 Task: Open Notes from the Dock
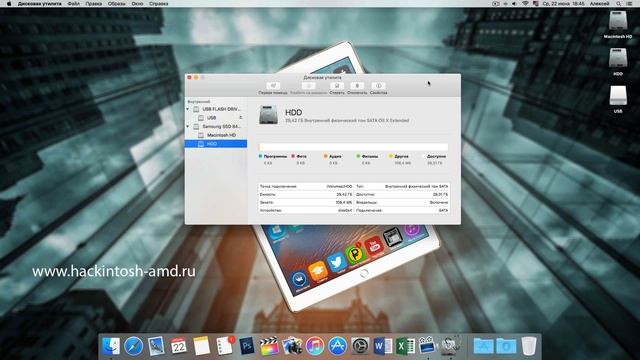point(201,346)
